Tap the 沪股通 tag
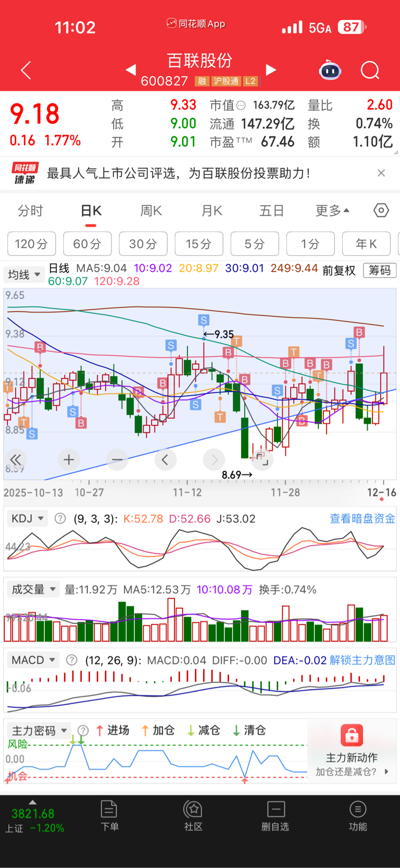Viewport: 400px width, 868px height. coord(226,81)
